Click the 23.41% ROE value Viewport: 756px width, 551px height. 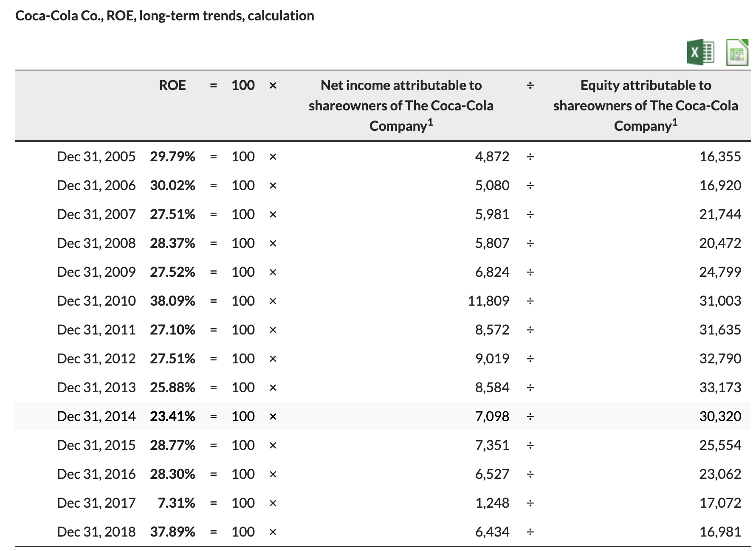[x=172, y=416]
